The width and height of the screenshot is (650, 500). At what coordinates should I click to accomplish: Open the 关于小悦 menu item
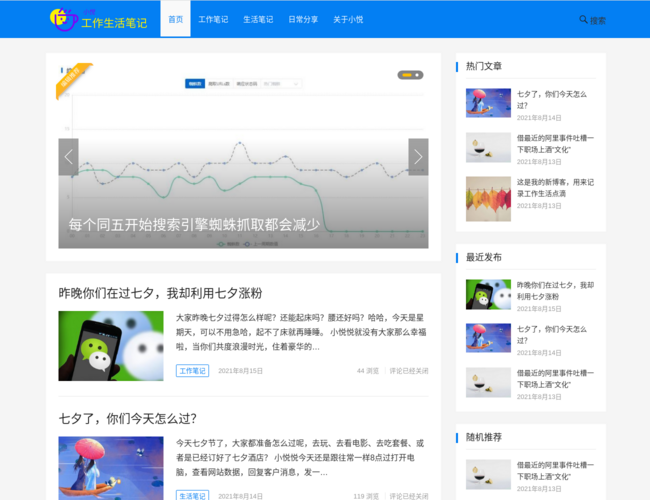[x=348, y=19]
